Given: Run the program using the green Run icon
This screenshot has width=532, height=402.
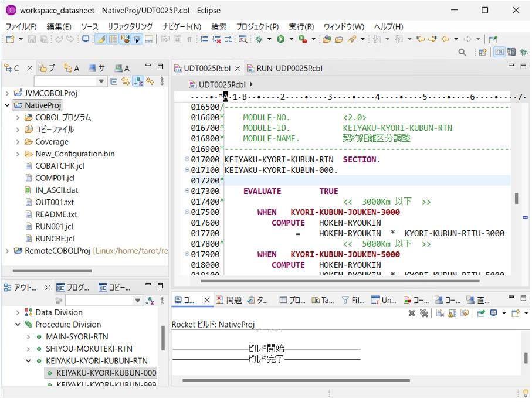Looking at the screenshot, I should (x=280, y=39).
